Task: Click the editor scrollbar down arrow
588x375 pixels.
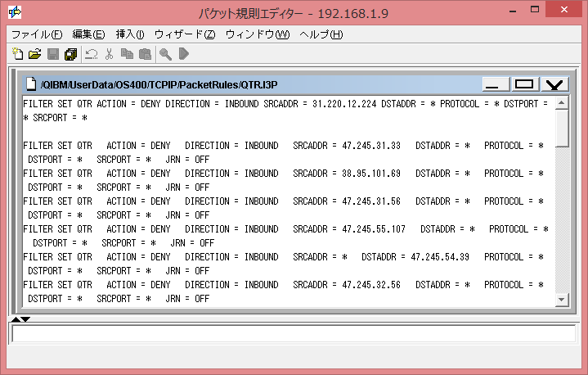Action: click(x=562, y=300)
